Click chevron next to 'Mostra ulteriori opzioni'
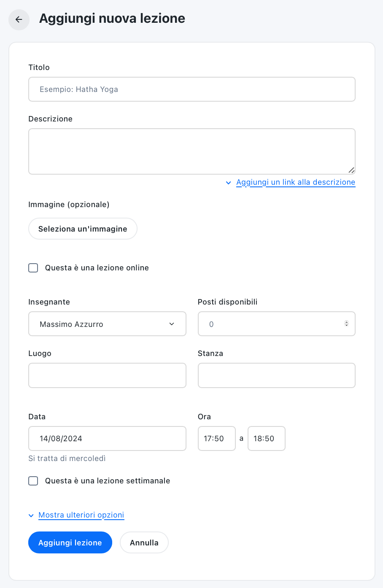 coord(31,515)
